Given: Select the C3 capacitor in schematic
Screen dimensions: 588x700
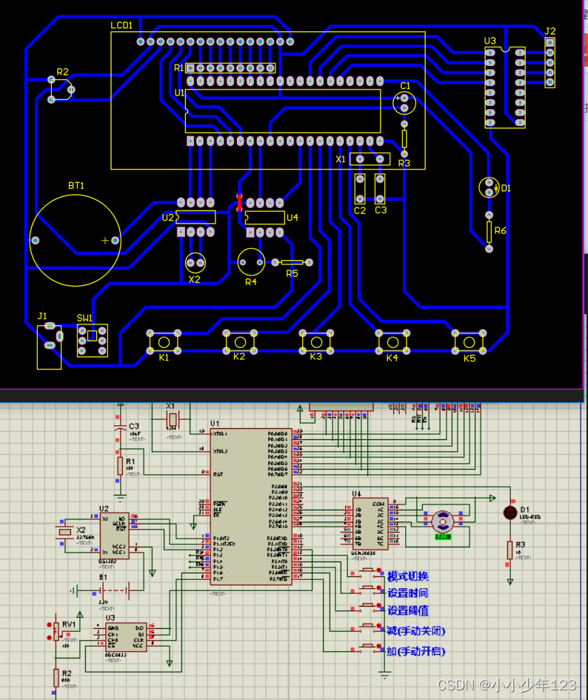Looking at the screenshot, I should coord(119,427).
